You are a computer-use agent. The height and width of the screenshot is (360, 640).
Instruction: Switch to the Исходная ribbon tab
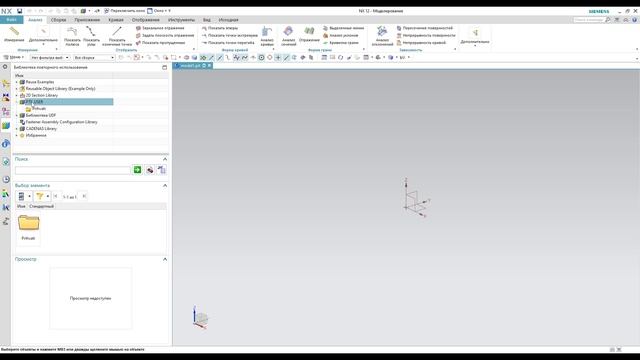point(228,20)
